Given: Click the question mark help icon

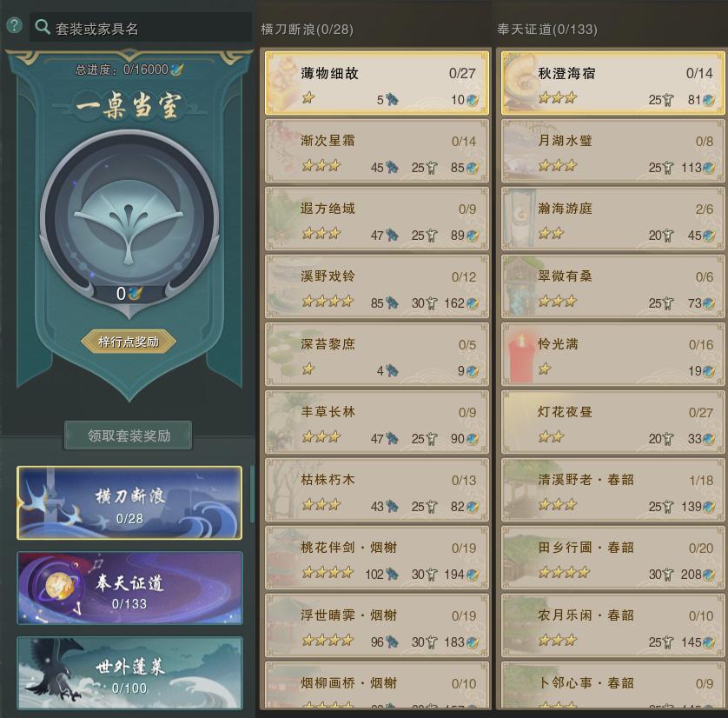Looking at the screenshot, I should [15, 25].
